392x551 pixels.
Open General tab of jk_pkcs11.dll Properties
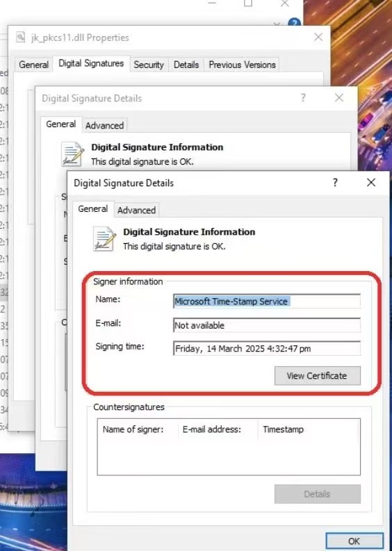34,65
